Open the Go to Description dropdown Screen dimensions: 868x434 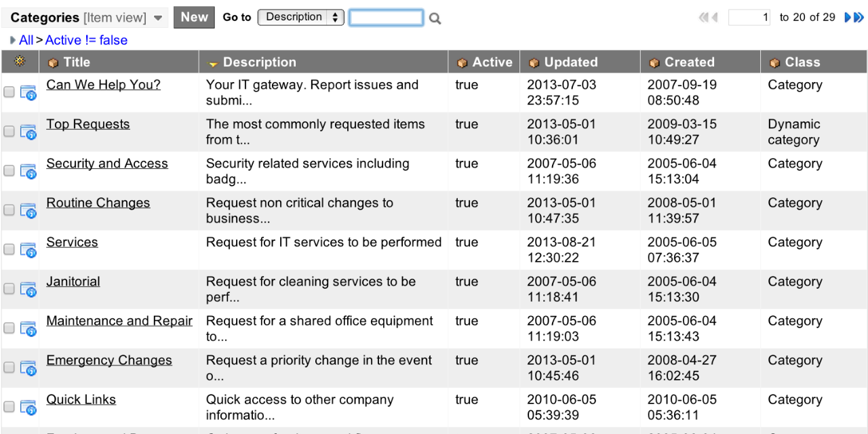tap(300, 16)
